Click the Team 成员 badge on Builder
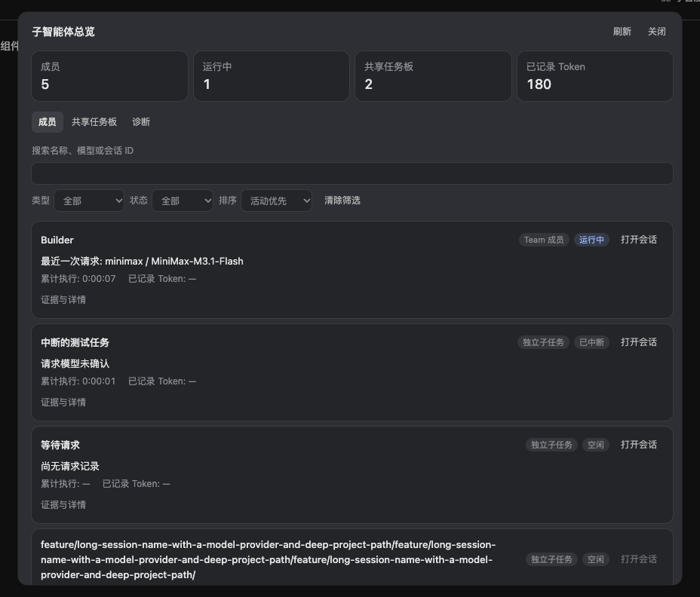 [544, 240]
